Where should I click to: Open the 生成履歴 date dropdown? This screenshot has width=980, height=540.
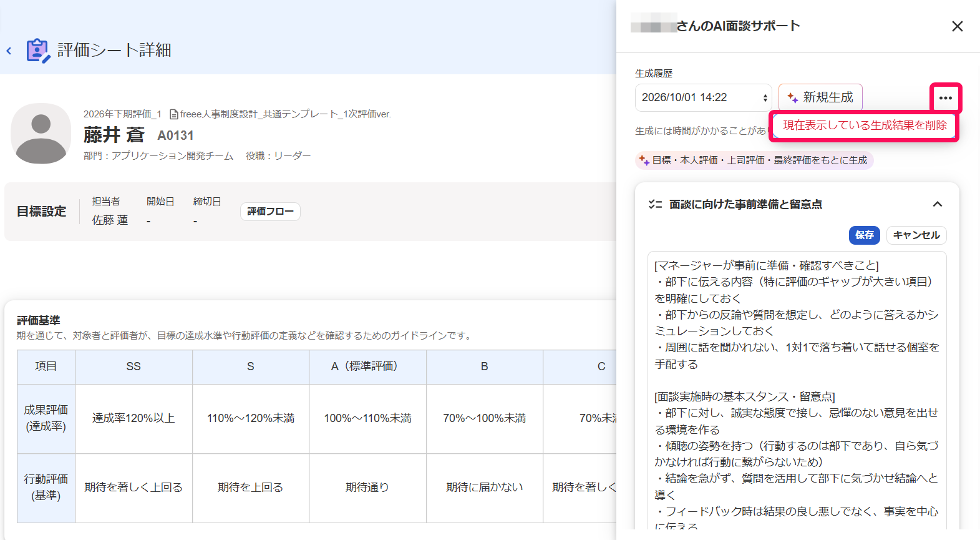click(x=704, y=98)
